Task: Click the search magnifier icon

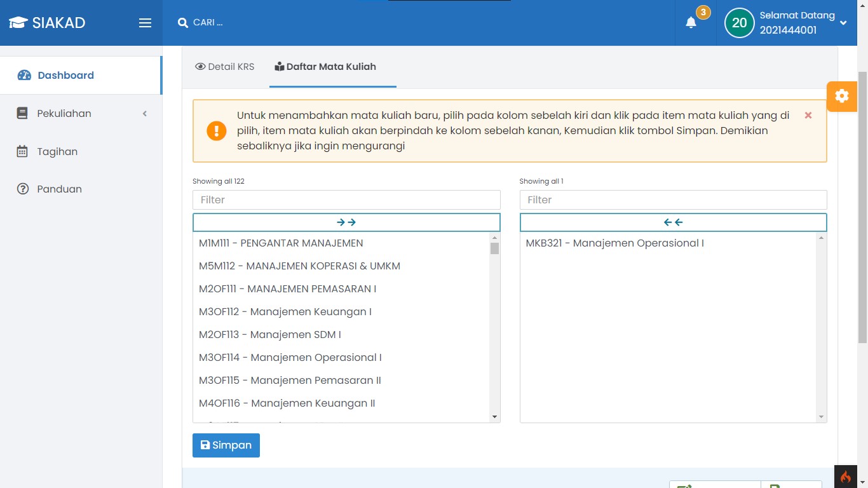Action: point(183,23)
